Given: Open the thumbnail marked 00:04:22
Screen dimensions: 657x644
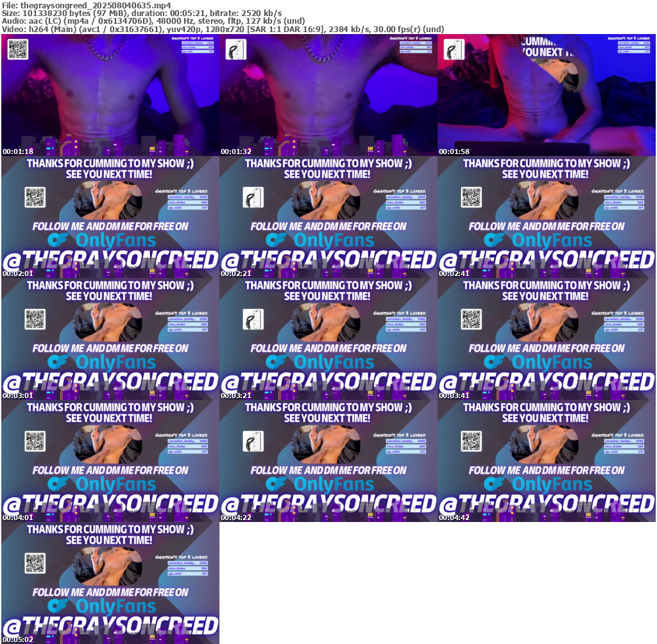Looking at the screenshot, I should (328, 461).
